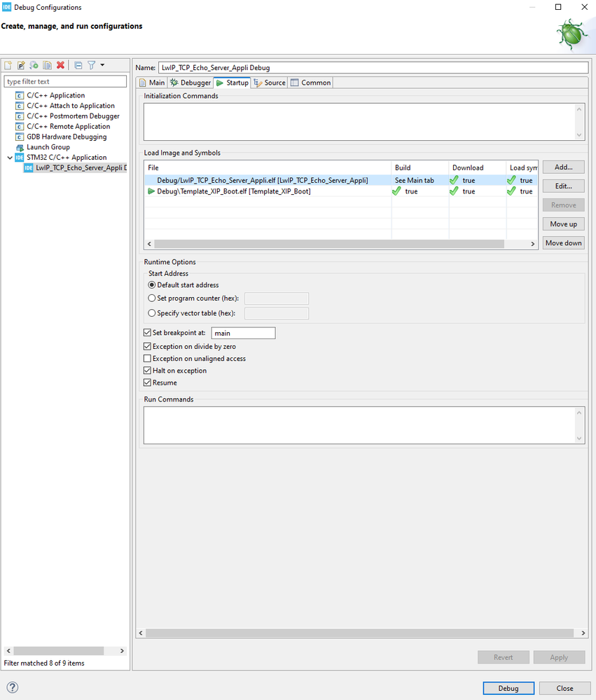Switch to the Startup tab
Screen dimensions: 596x700
pos(232,83)
